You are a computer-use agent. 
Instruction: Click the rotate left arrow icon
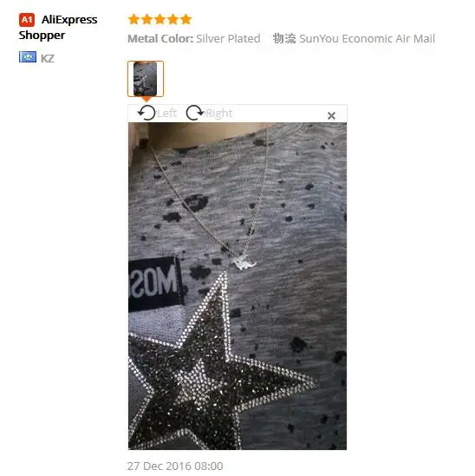146,113
